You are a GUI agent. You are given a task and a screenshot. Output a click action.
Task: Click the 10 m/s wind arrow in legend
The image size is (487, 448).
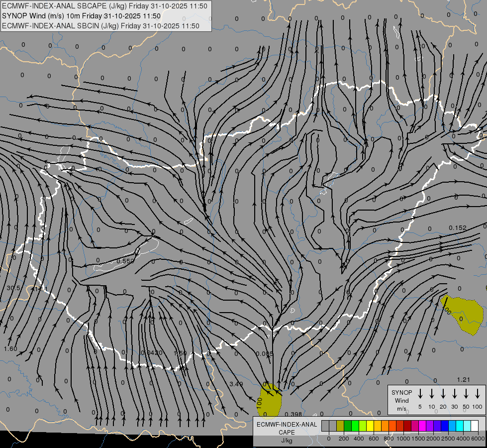coord(432,393)
